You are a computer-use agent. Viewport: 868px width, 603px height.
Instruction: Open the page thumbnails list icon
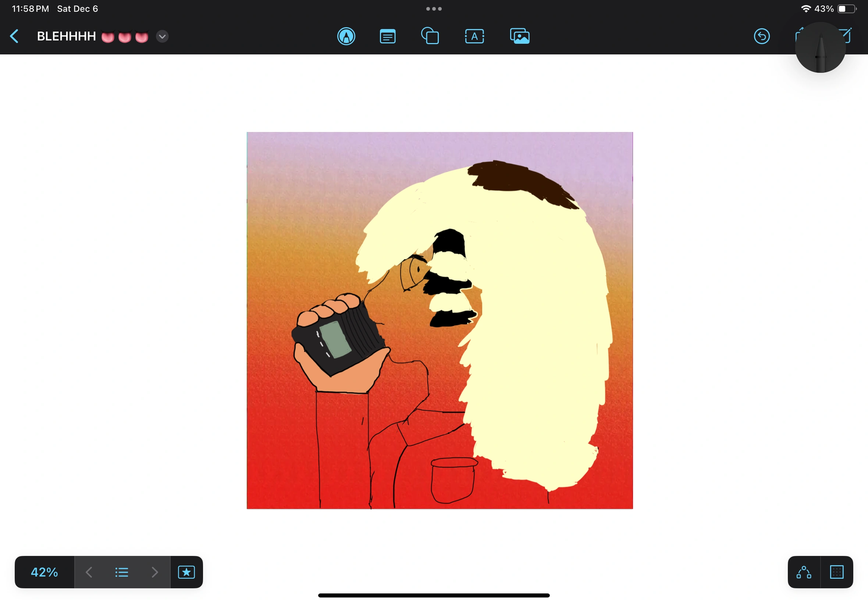click(x=121, y=572)
